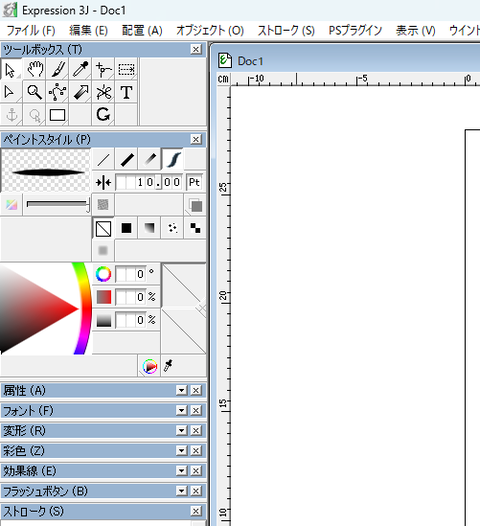
Task: Open the ストローク (S) menu
Action: click(286, 31)
